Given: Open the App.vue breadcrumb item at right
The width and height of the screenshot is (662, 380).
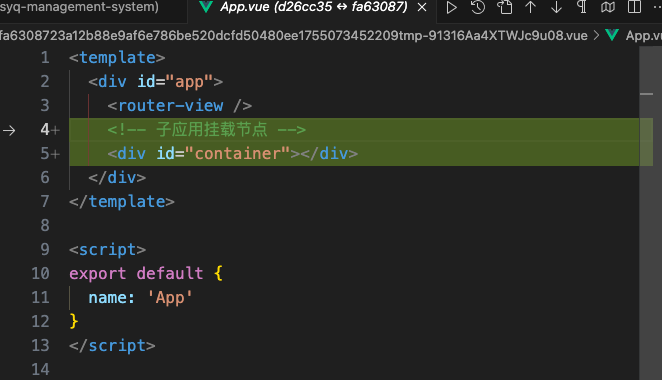Looking at the screenshot, I should pyautogui.click(x=643, y=36).
